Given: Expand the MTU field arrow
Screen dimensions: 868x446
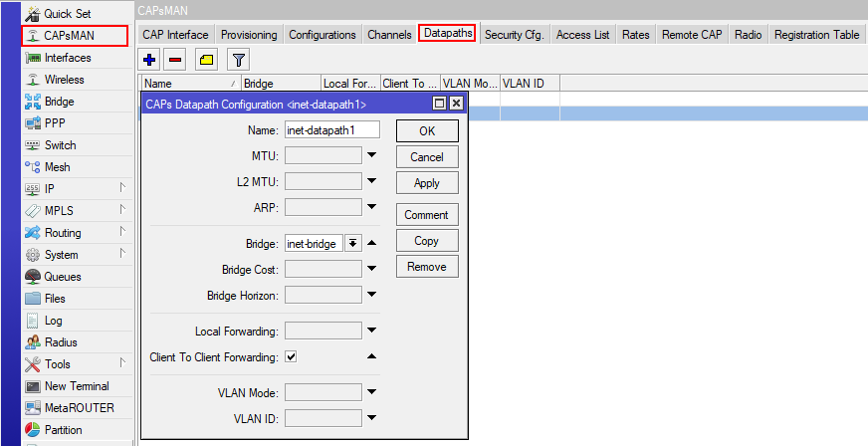Looking at the screenshot, I should click(x=371, y=155).
